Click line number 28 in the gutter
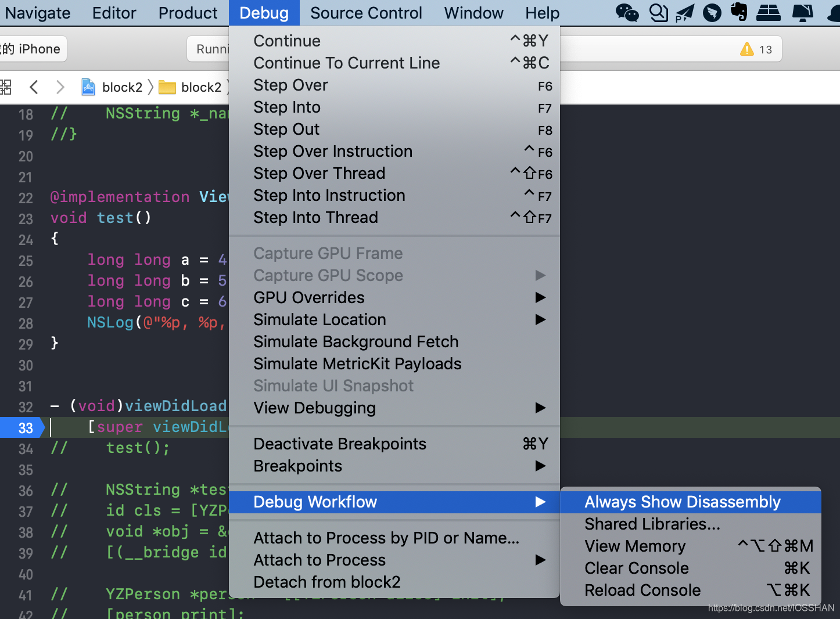 pyautogui.click(x=26, y=323)
